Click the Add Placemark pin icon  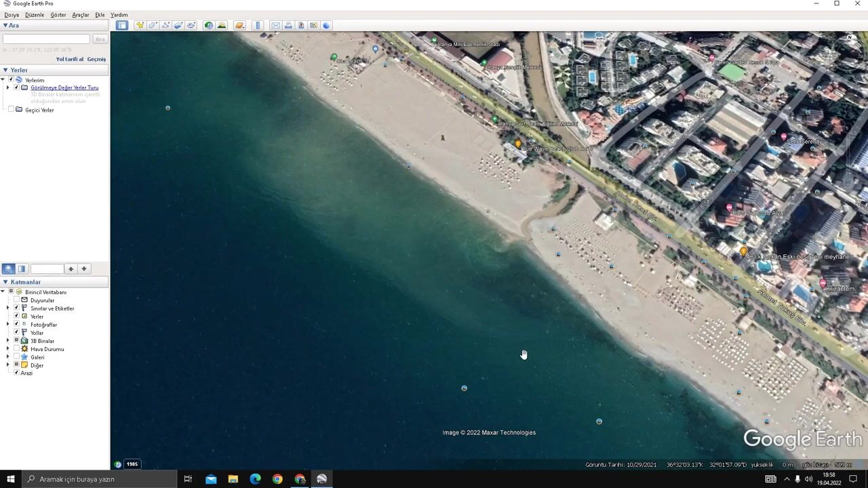(140, 25)
